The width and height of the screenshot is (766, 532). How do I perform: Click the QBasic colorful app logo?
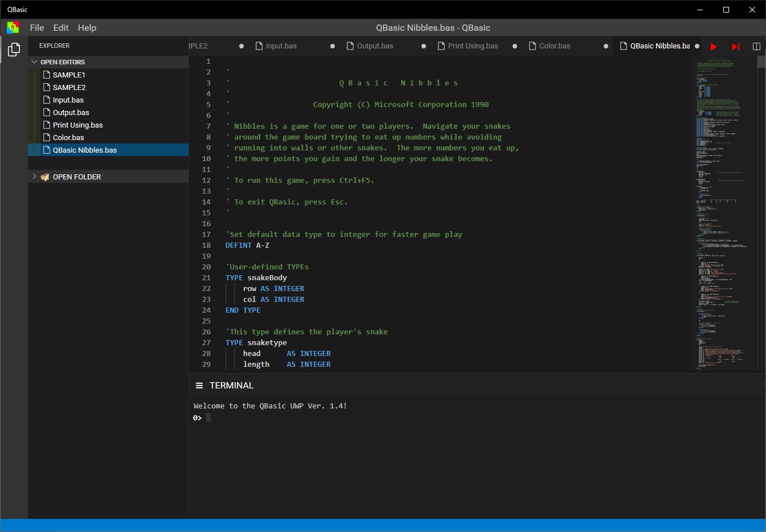(13, 27)
